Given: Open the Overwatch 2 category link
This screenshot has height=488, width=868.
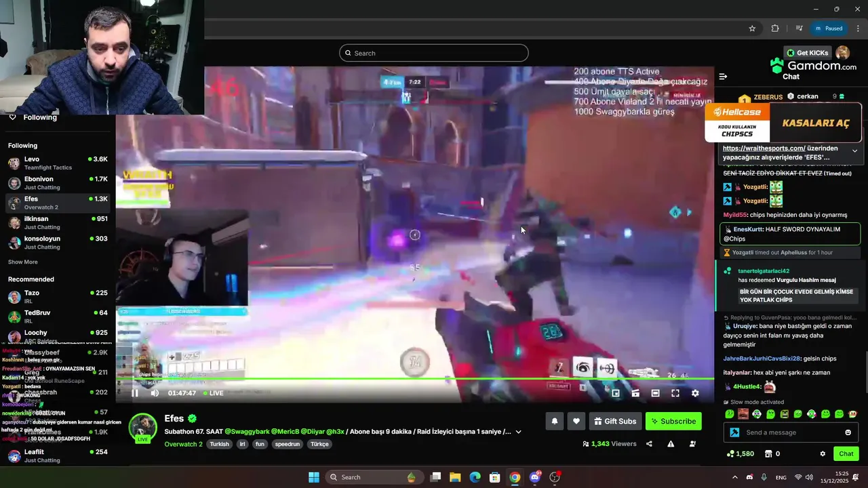Looking at the screenshot, I should click(x=183, y=445).
